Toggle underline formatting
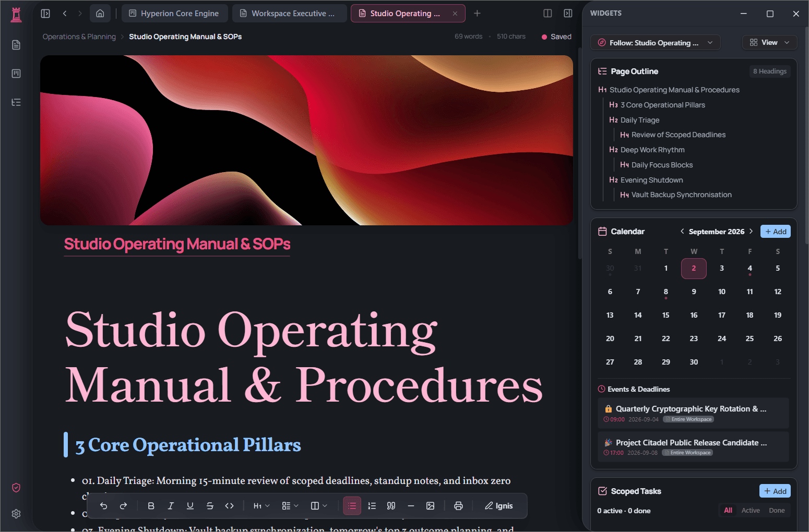 (x=190, y=506)
